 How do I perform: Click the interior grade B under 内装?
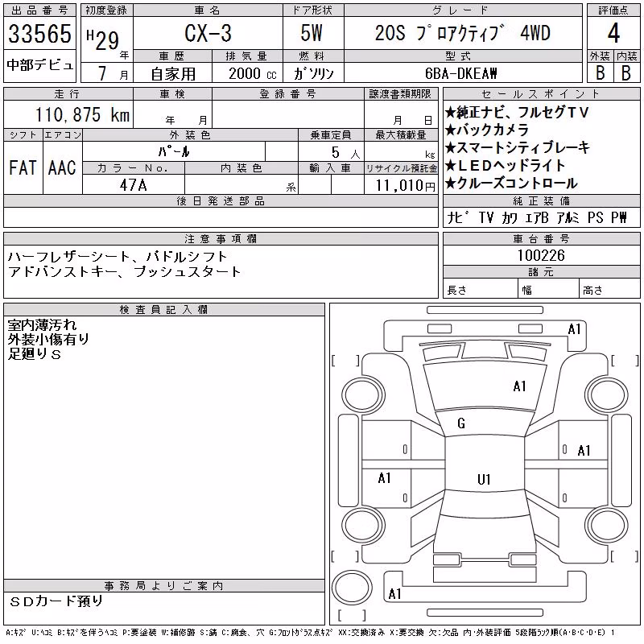point(626,72)
